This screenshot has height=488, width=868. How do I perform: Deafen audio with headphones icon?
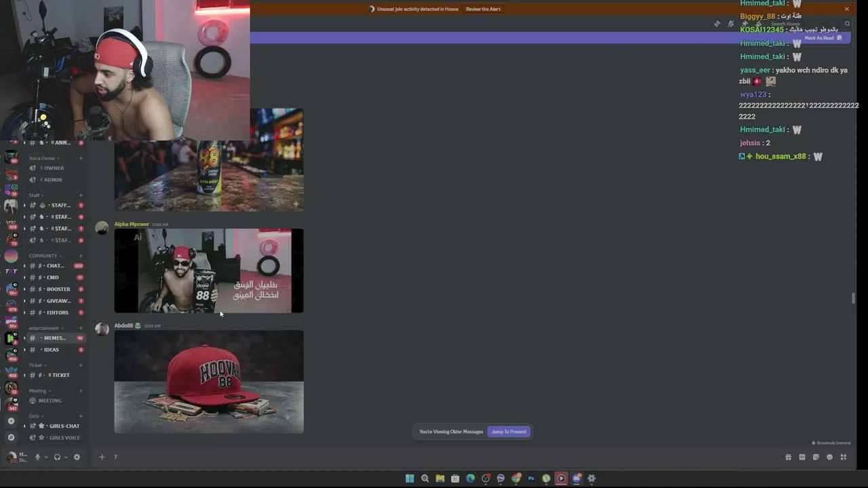(57, 457)
